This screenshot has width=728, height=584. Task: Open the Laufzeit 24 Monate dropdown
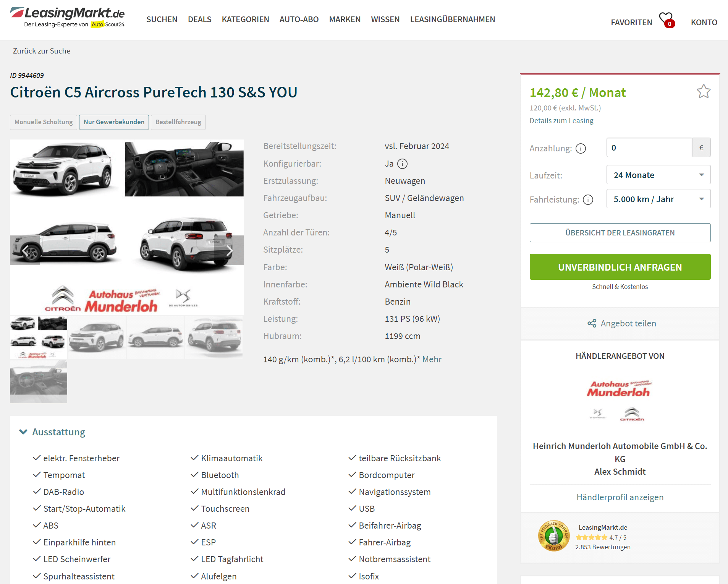coord(658,175)
